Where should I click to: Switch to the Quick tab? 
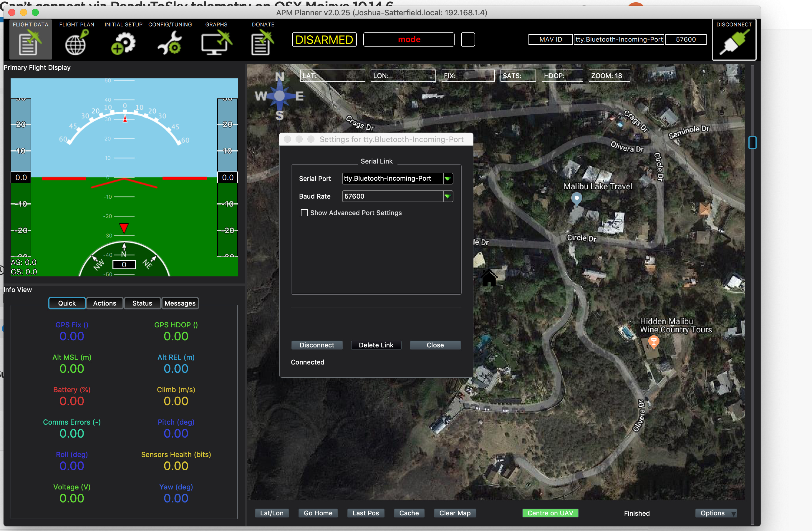click(x=67, y=303)
